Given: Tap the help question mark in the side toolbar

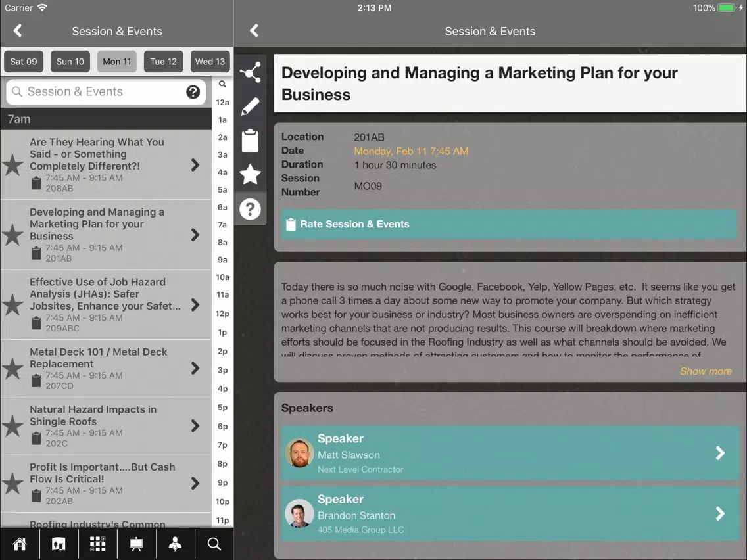Looking at the screenshot, I should coord(250,209).
